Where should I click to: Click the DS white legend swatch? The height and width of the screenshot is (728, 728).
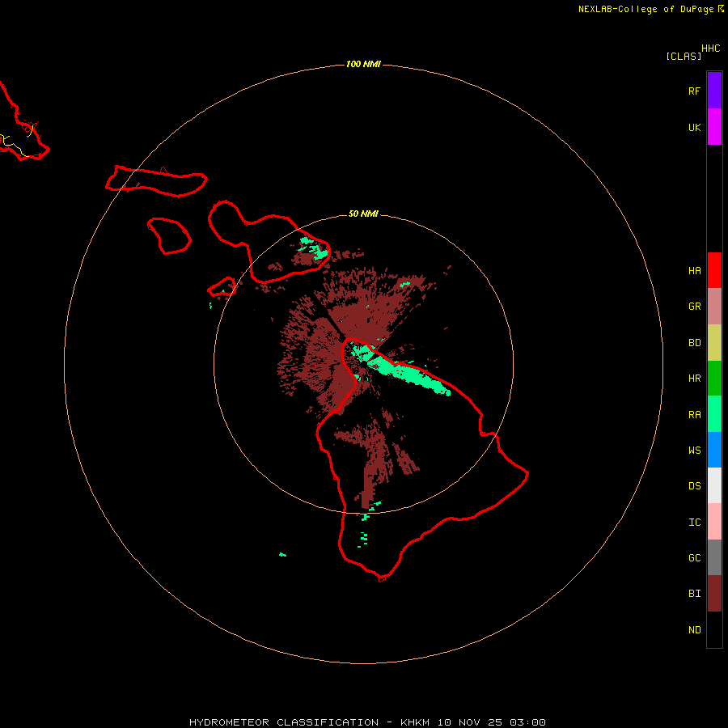(x=714, y=485)
